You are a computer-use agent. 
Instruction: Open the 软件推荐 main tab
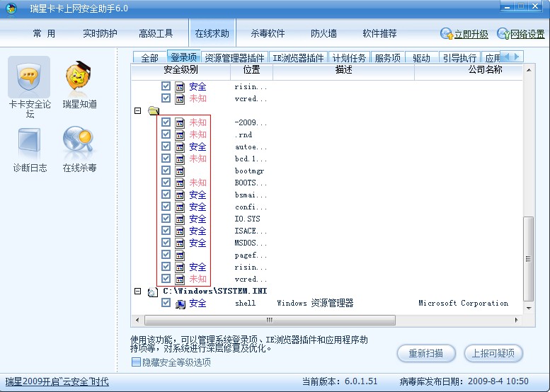(x=379, y=34)
